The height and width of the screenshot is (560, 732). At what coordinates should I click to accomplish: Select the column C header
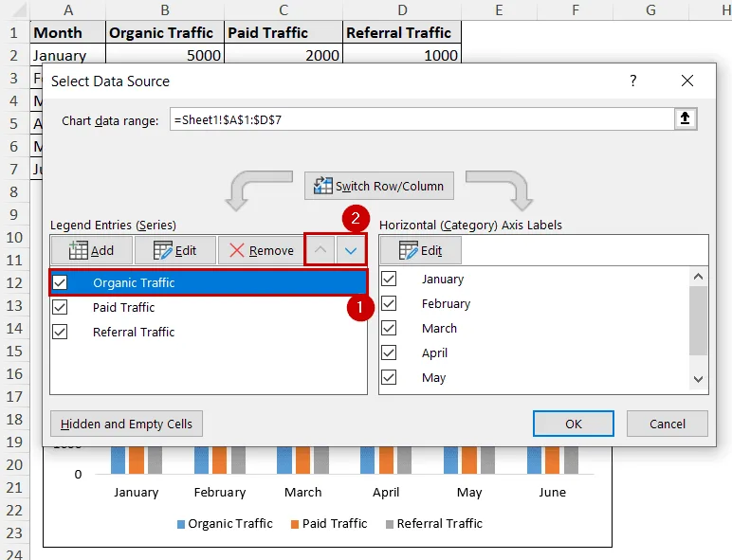pyautogui.click(x=284, y=9)
